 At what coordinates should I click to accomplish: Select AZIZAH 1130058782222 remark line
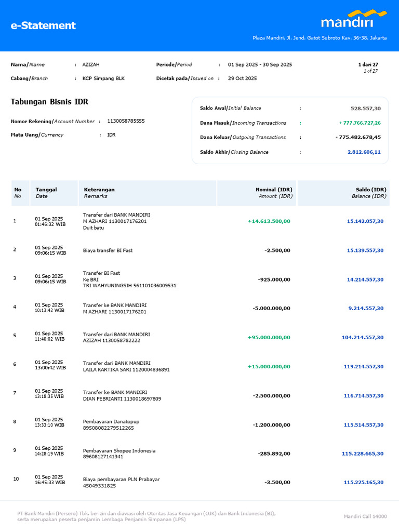pos(111,341)
